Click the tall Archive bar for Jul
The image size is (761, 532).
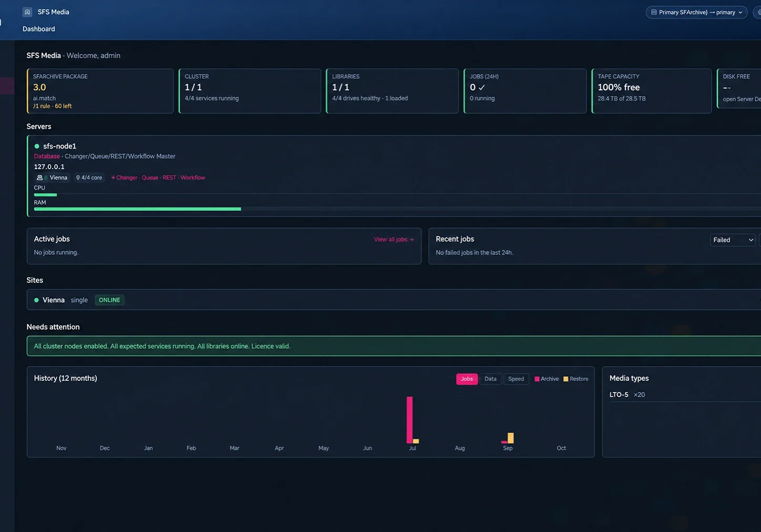point(409,420)
